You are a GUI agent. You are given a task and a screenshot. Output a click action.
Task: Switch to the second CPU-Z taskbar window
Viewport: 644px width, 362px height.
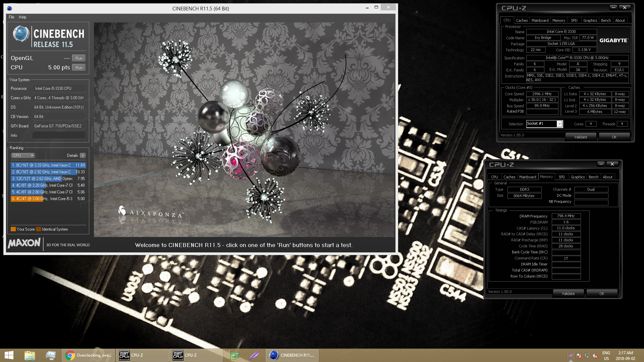click(196, 355)
